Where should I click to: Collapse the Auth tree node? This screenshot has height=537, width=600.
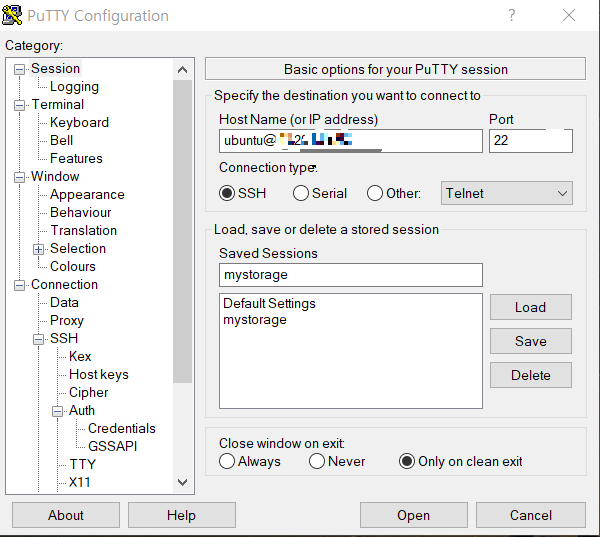click(x=57, y=411)
